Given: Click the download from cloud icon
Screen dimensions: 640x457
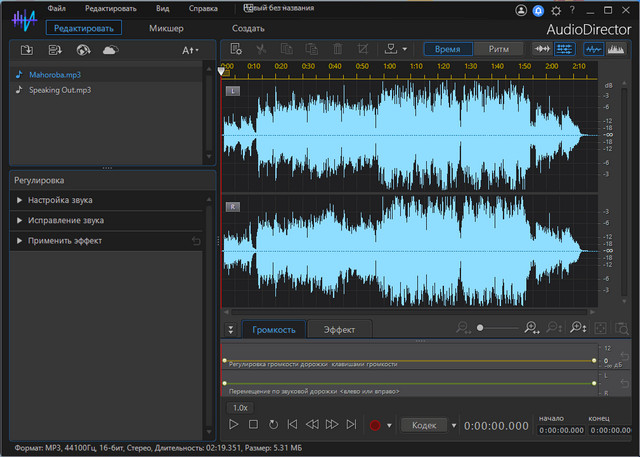Looking at the screenshot, I should 110,49.
